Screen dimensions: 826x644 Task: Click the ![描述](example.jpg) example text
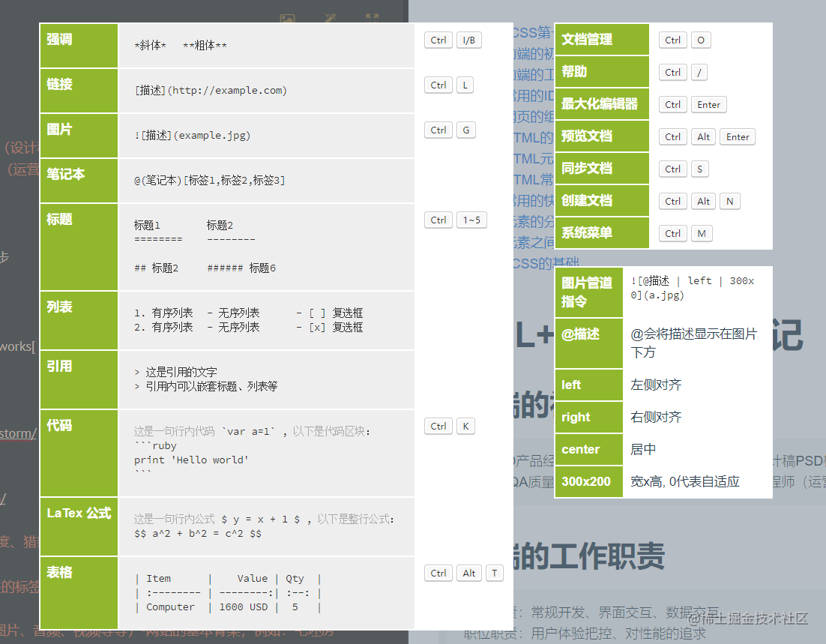(x=193, y=136)
